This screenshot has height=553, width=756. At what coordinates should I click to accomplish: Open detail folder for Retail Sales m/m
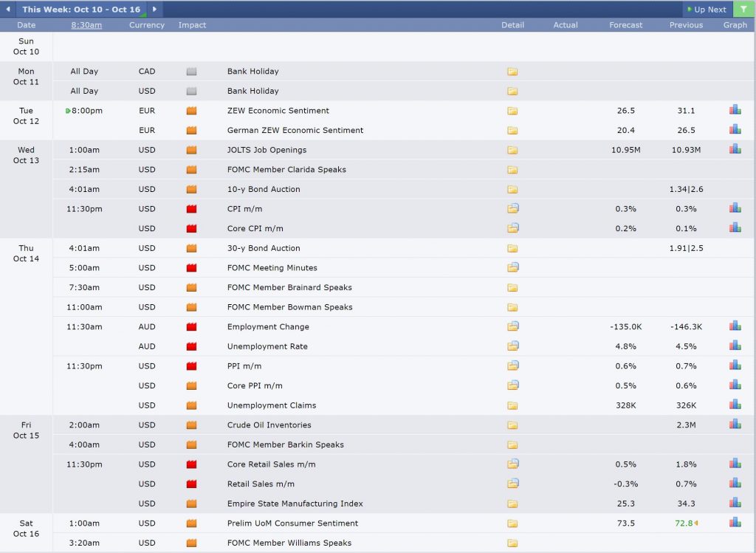click(513, 484)
